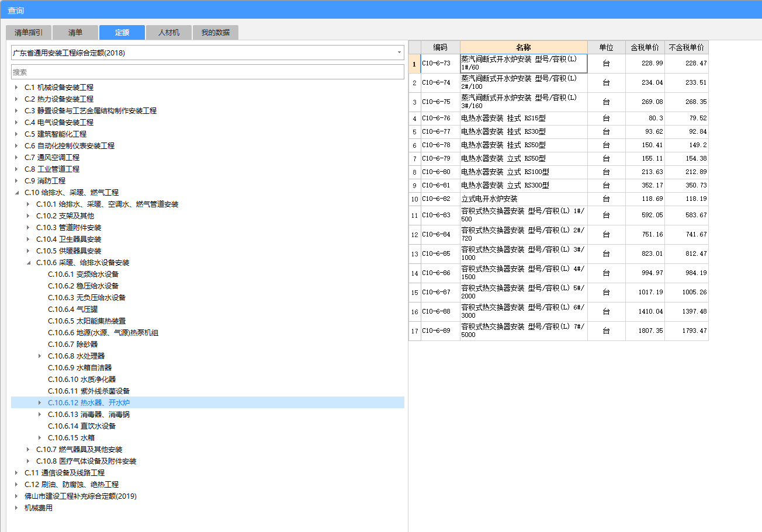Click the 不含税单价 column header
The height and width of the screenshot is (532, 762).
click(x=686, y=47)
